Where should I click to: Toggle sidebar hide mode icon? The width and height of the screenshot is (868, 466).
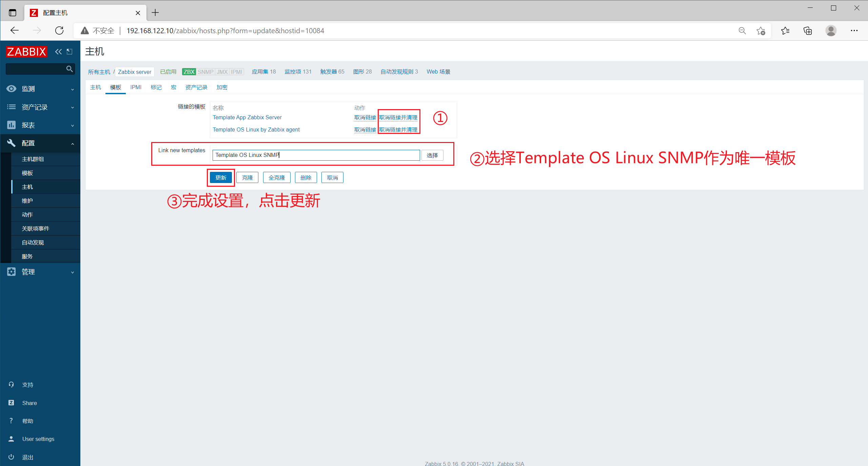click(70, 52)
